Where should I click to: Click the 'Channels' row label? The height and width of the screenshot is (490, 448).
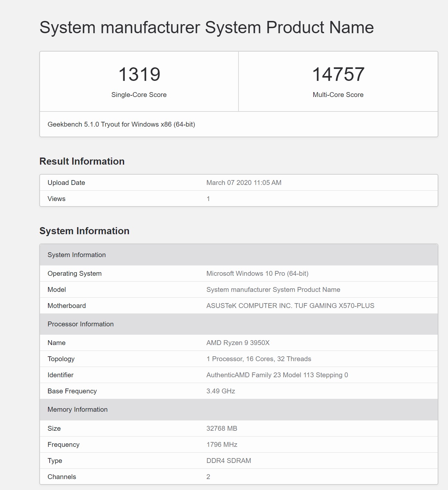(x=62, y=477)
